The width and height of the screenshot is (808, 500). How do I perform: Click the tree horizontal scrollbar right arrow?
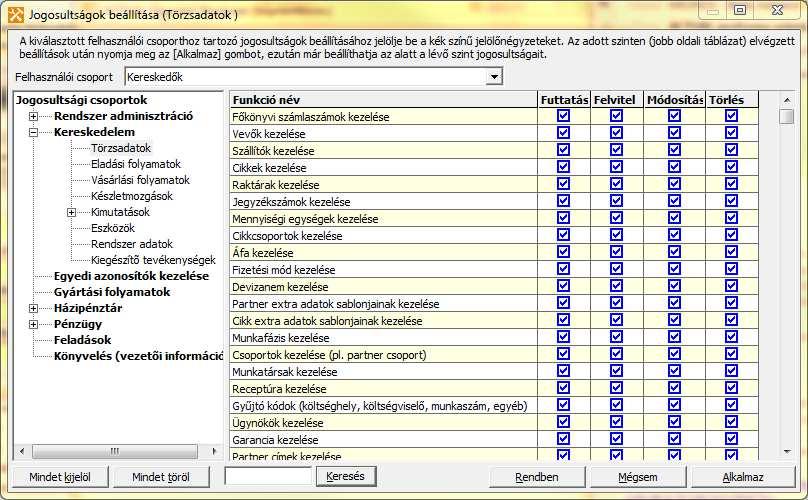tap(214, 452)
